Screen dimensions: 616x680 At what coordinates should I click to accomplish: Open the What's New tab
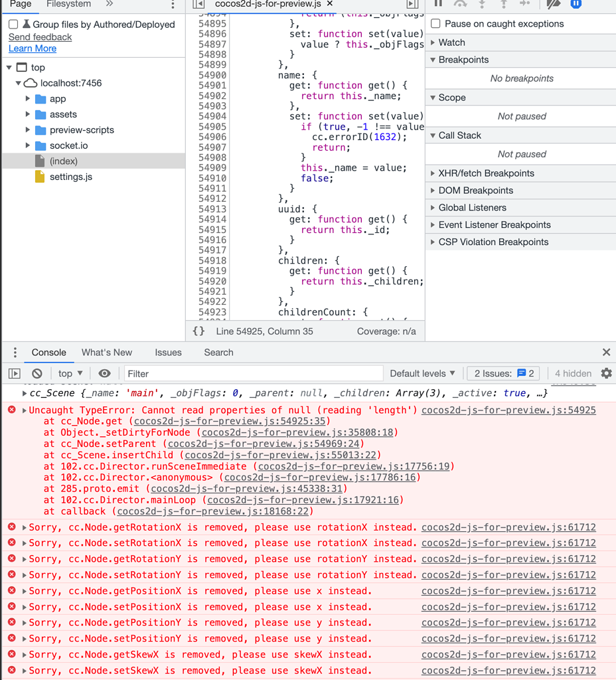pyautogui.click(x=107, y=353)
